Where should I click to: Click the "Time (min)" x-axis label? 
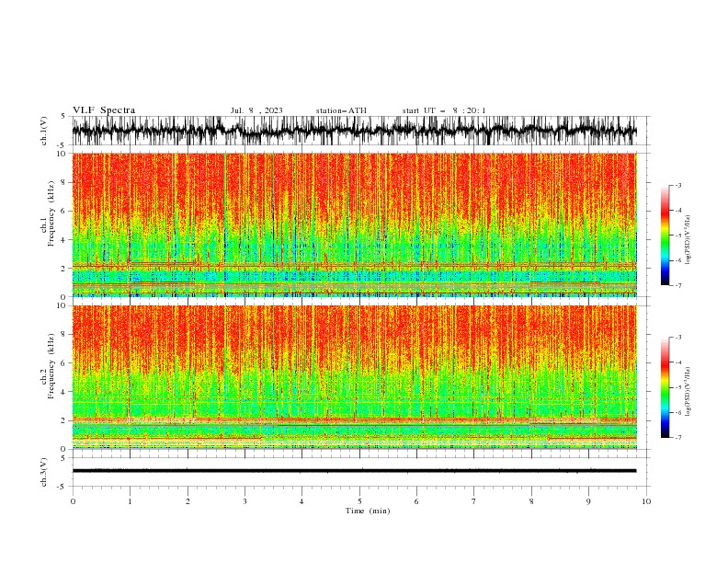pyautogui.click(x=368, y=511)
